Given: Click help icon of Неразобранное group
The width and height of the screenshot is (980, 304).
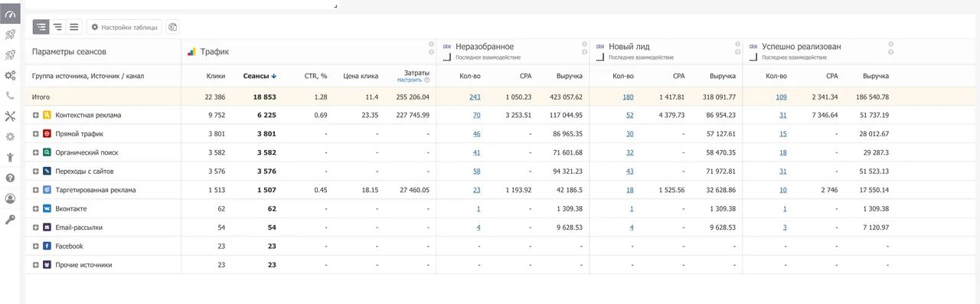Looking at the screenshot, I should coord(584,53).
